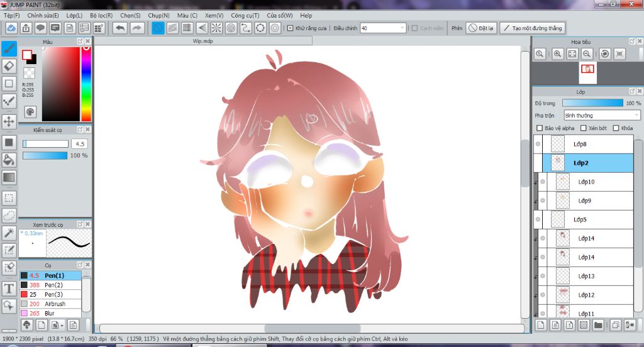Screen dimensions: 644x347
Task: Click the brush size value field 4.5
Action: 80,144
